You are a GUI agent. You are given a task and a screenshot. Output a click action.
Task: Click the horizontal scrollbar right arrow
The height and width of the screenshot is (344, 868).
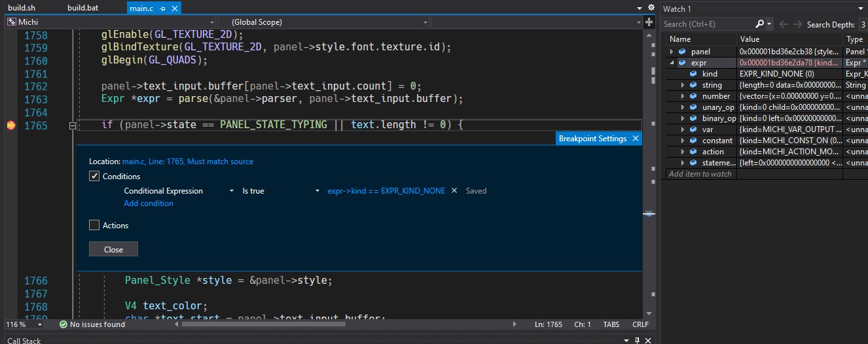tap(515, 324)
